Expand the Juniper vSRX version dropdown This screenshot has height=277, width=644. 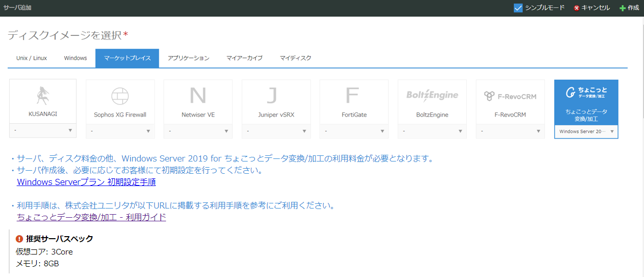pyautogui.click(x=276, y=131)
